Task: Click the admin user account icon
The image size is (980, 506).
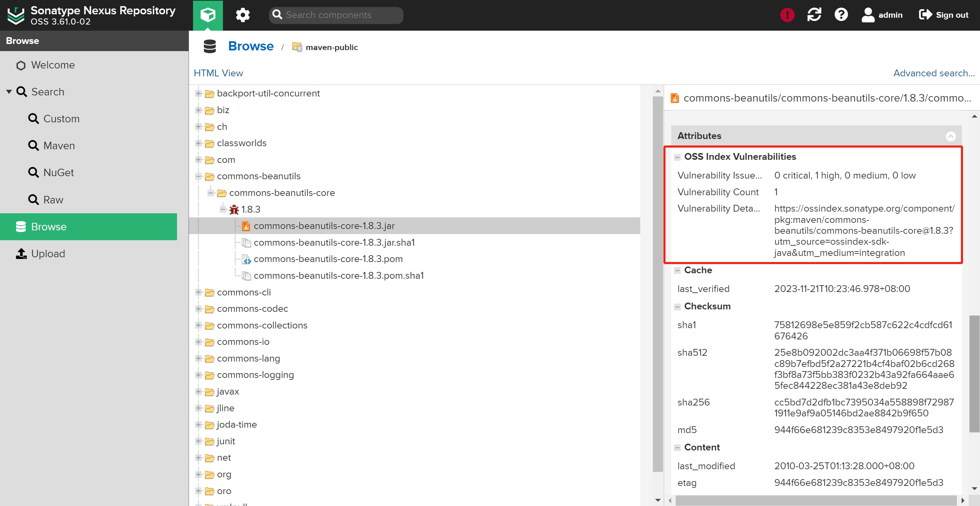Action: click(x=868, y=15)
